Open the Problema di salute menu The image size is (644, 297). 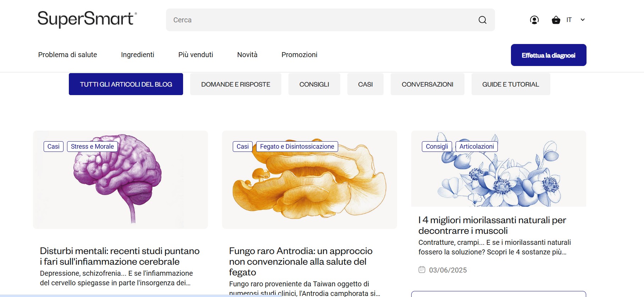point(67,55)
